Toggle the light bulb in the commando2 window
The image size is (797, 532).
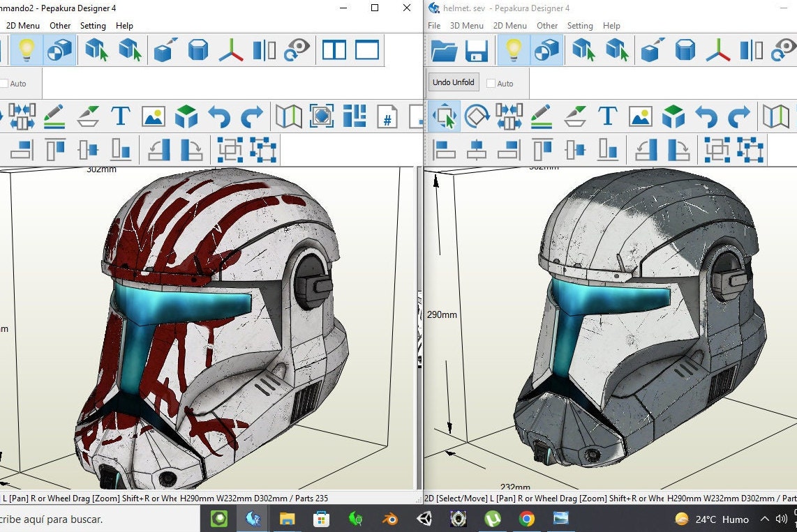click(27, 50)
